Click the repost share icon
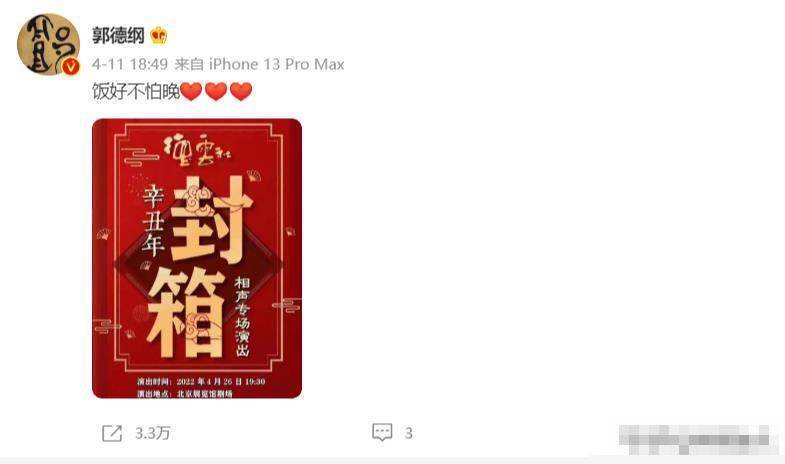This screenshot has width=785, height=464. click(112, 433)
